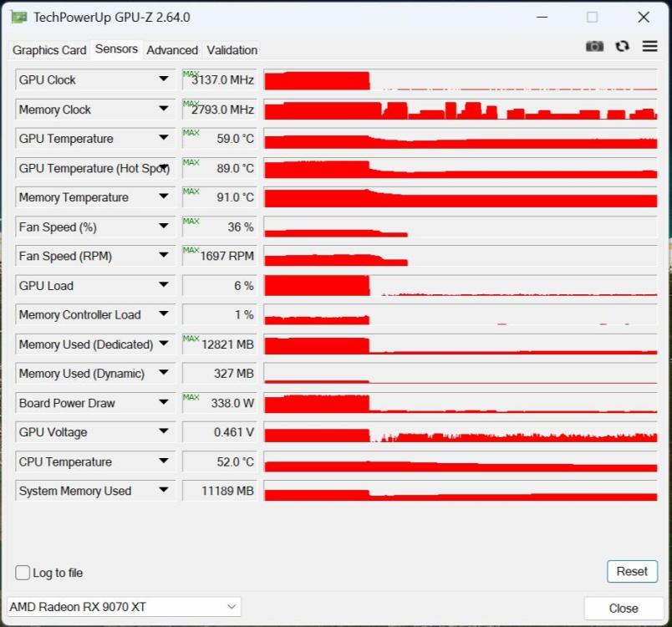Image resolution: width=672 pixels, height=627 pixels.
Task: Click the 52.0 °C CPU Temperature value
Action: [x=220, y=461]
